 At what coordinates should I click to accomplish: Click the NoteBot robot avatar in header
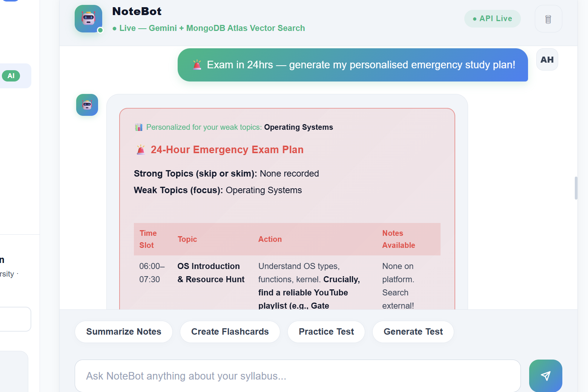(88, 18)
